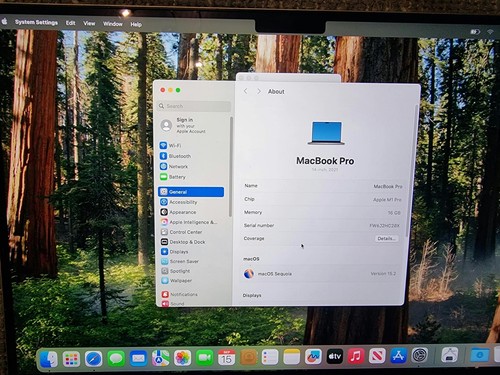Click the installer disk icon in Dock
This screenshot has width=500, height=375.
[x=449, y=355]
